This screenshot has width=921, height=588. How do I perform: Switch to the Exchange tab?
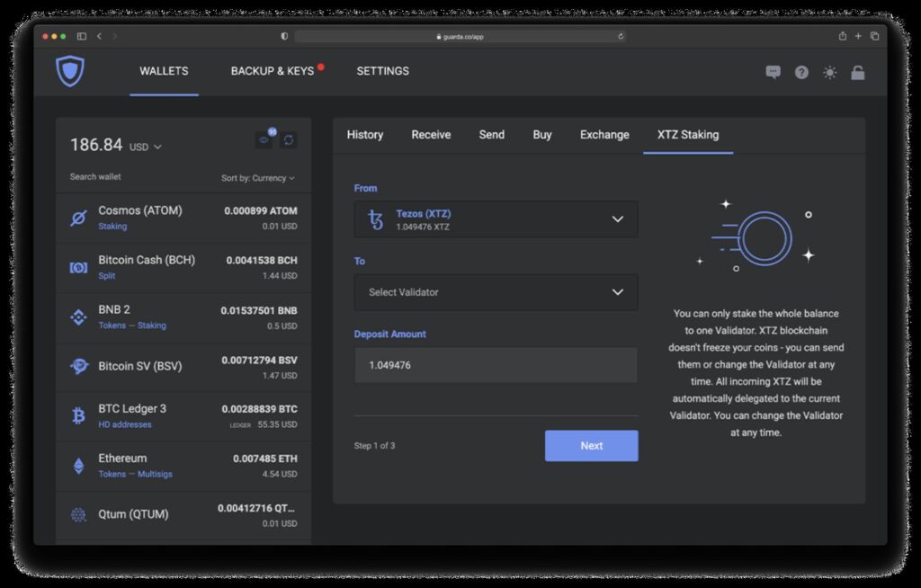click(604, 135)
